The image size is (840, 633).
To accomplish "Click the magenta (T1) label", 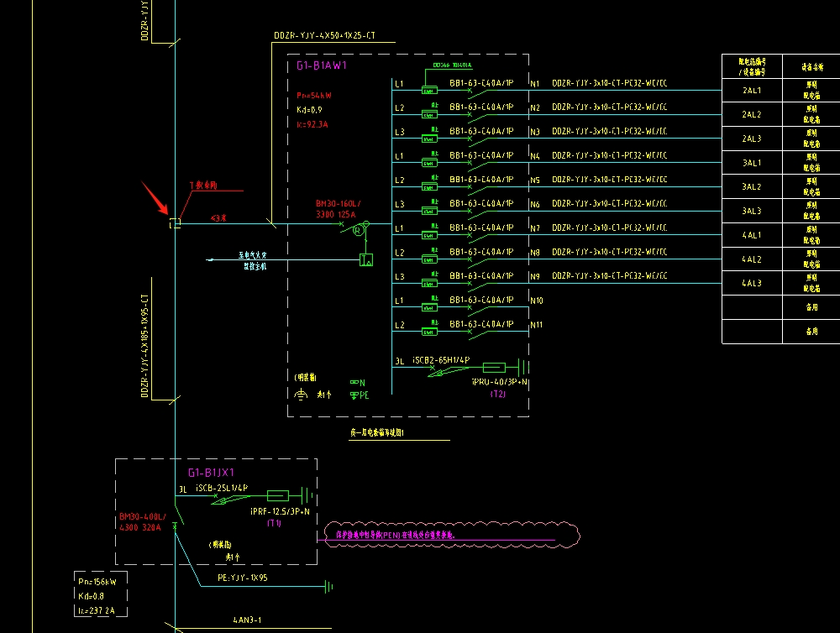I will (274, 523).
